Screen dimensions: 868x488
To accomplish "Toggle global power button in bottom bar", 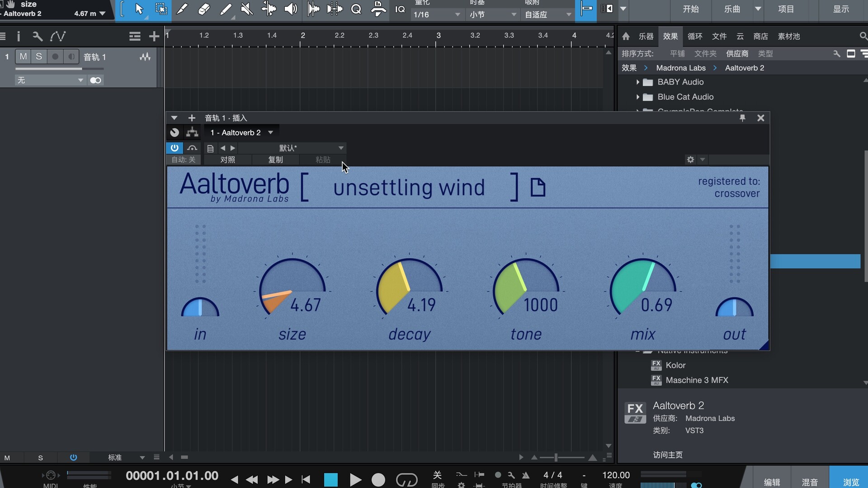I will coord(73,458).
